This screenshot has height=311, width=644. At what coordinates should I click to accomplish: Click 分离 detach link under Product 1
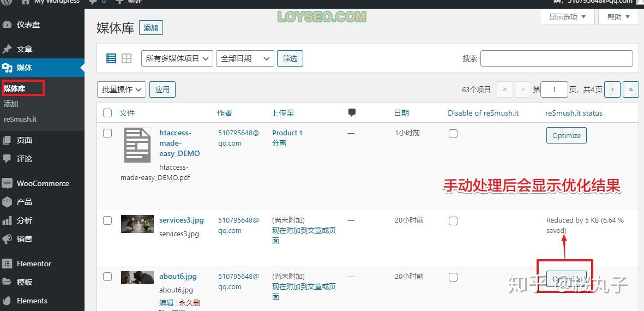pos(279,143)
